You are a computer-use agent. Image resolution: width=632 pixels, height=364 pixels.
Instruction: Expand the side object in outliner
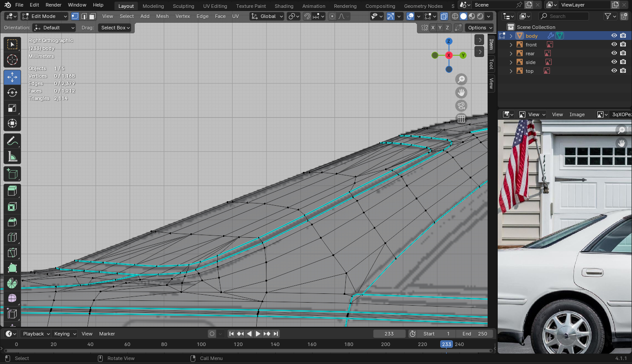pyautogui.click(x=511, y=62)
